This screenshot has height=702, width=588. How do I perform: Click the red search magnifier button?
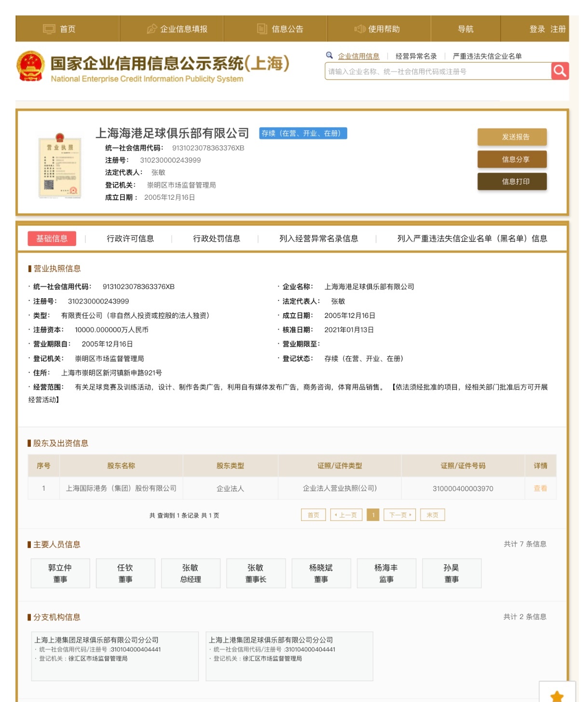pos(560,71)
